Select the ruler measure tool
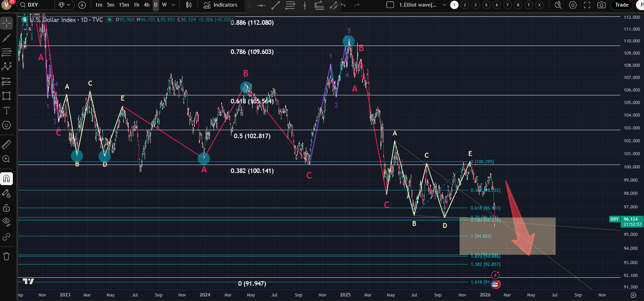Screen dimensions: 644x301 pyautogui.click(x=6, y=144)
